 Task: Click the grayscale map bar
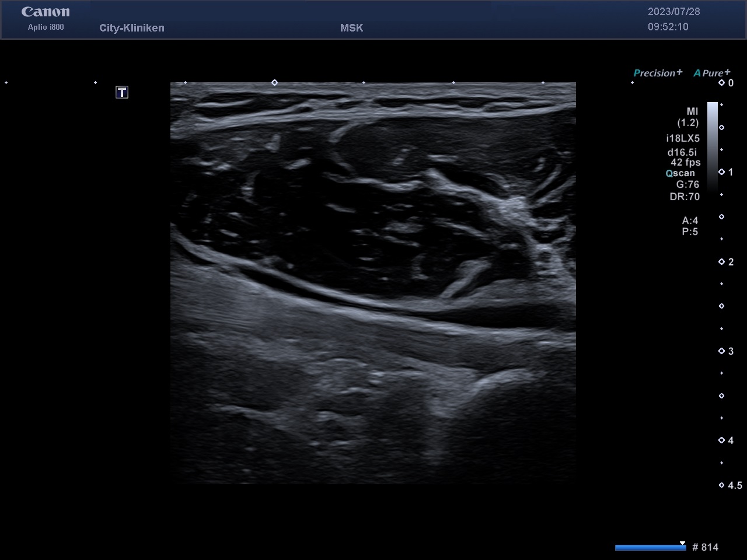713,146
